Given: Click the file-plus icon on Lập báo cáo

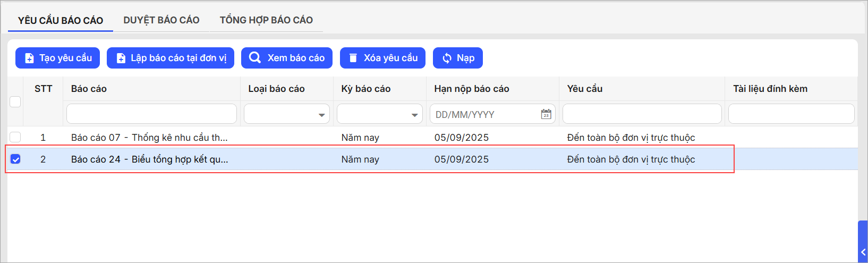Looking at the screenshot, I should click(121, 58).
